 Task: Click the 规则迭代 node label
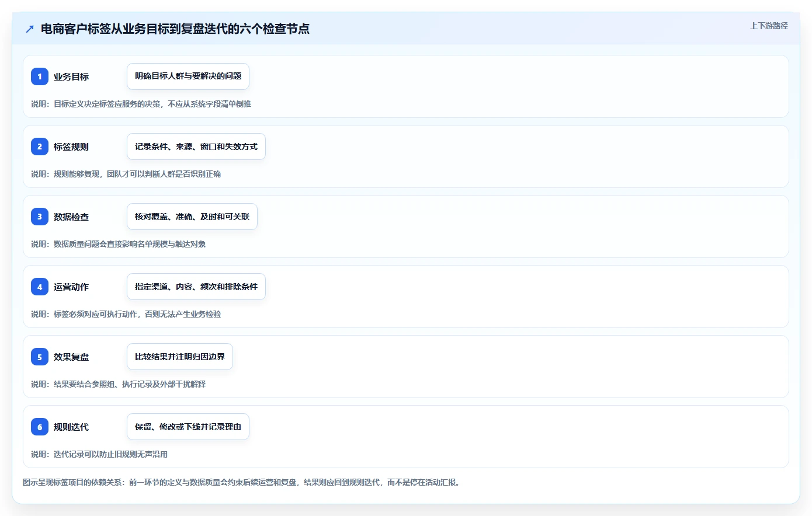click(x=71, y=427)
